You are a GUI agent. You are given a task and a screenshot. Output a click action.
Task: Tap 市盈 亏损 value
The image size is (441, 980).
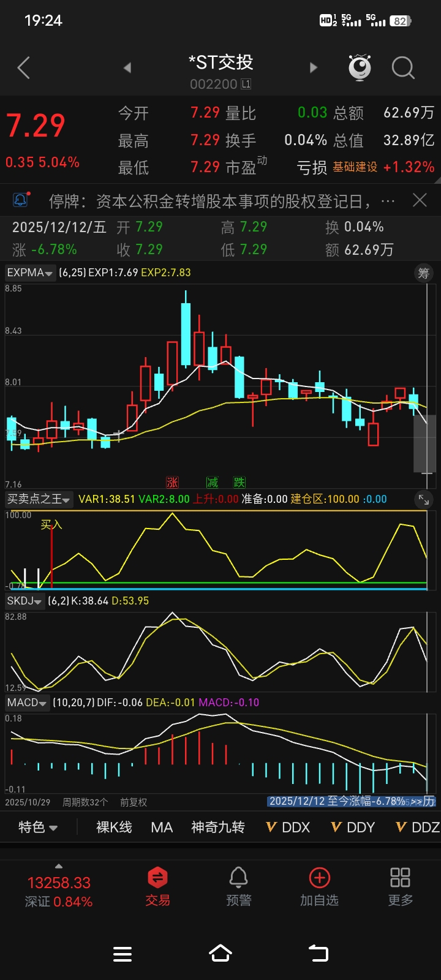312,168
